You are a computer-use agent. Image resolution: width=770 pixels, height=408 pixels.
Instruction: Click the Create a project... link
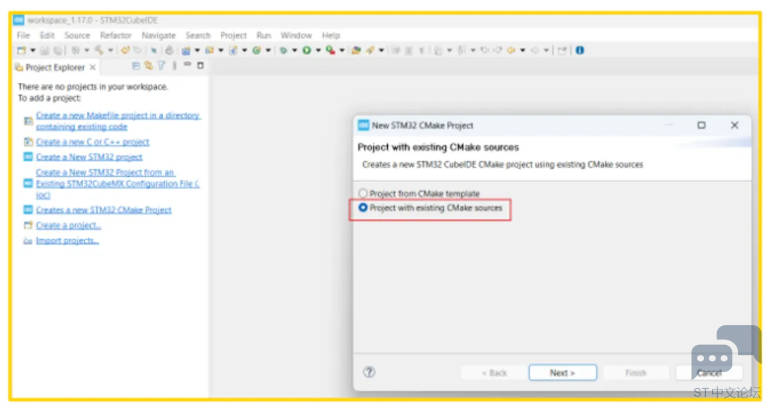(68, 225)
